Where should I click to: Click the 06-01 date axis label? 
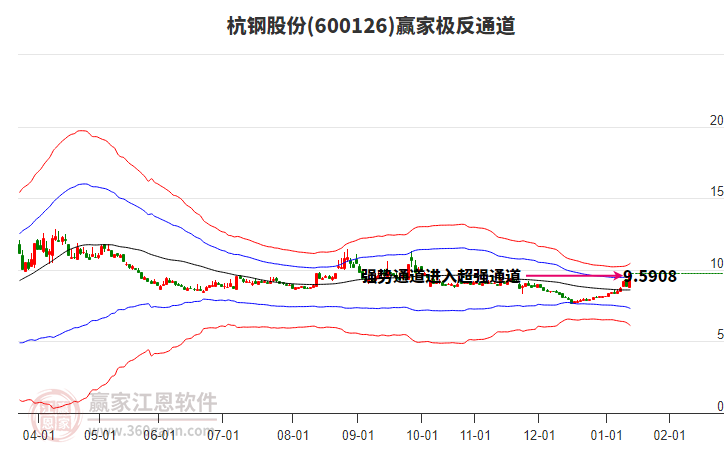[x=159, y=435]
